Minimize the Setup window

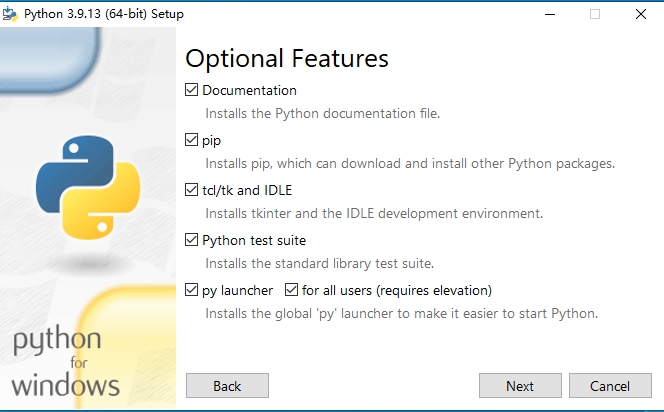tap(550, 14)
